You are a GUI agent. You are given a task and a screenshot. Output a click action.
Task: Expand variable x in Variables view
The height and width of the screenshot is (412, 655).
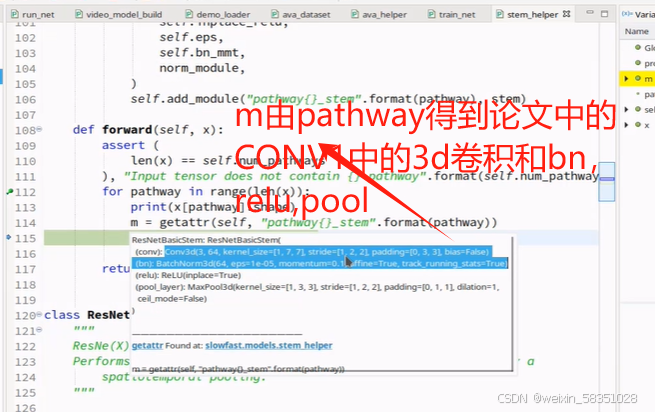626,125
